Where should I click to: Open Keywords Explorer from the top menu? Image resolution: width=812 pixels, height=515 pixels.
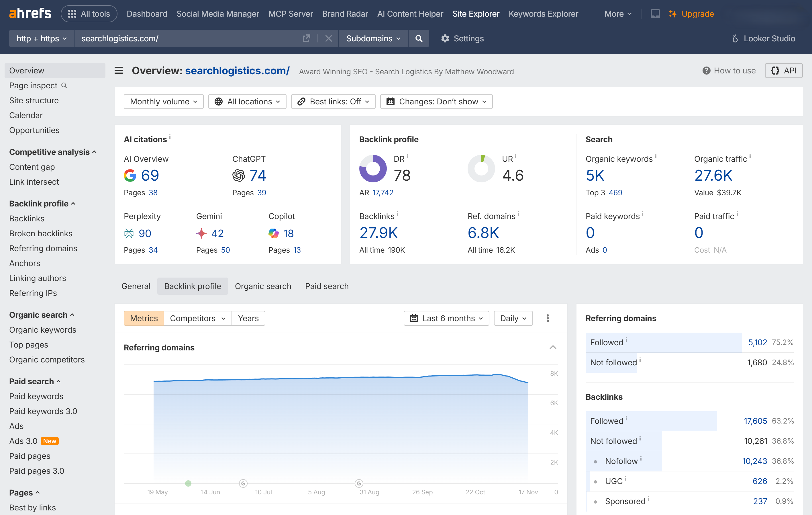pos(543,14)
